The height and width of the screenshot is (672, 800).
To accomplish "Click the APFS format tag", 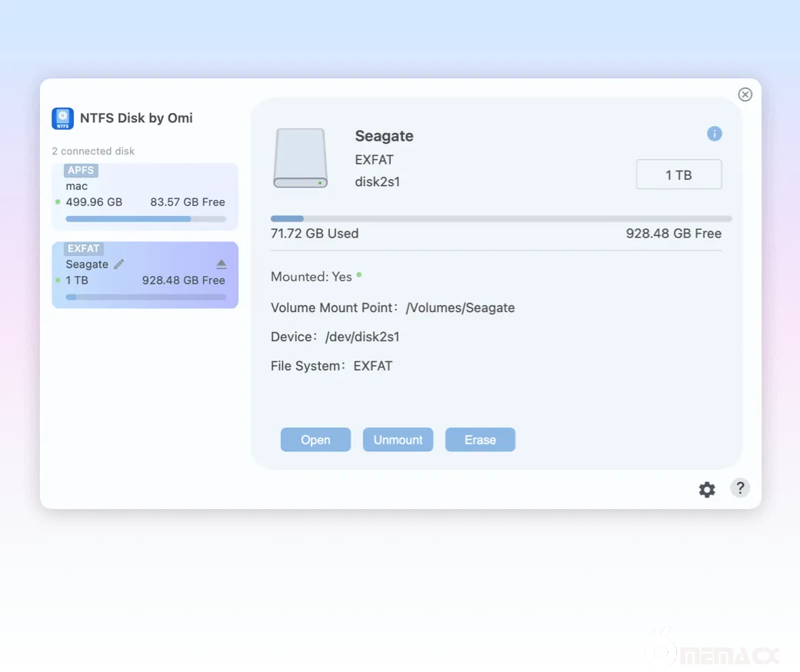I will click(81, 171).
